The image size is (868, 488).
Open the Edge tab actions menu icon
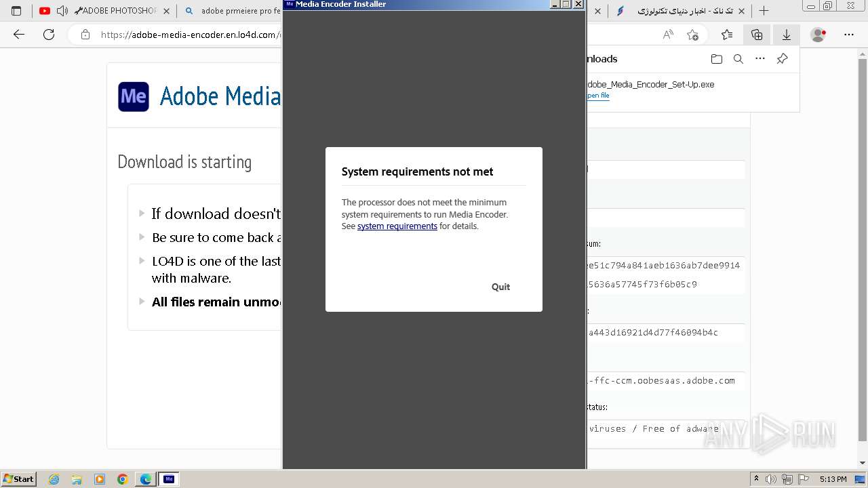[17, 11]
